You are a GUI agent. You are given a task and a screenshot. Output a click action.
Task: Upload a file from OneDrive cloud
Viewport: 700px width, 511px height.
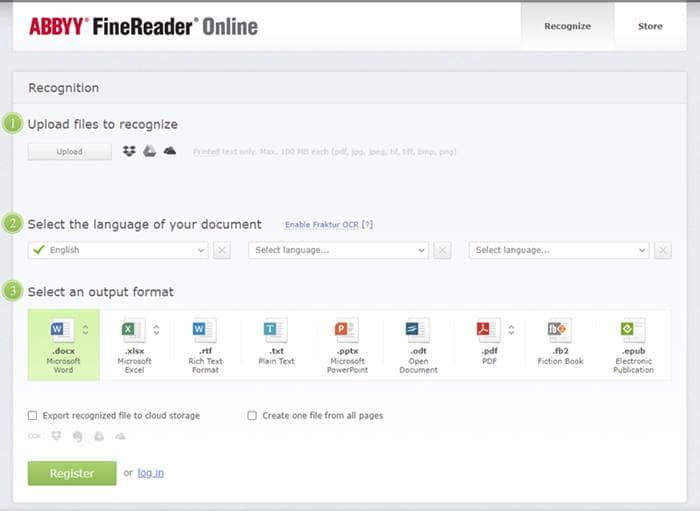(170, 151)
